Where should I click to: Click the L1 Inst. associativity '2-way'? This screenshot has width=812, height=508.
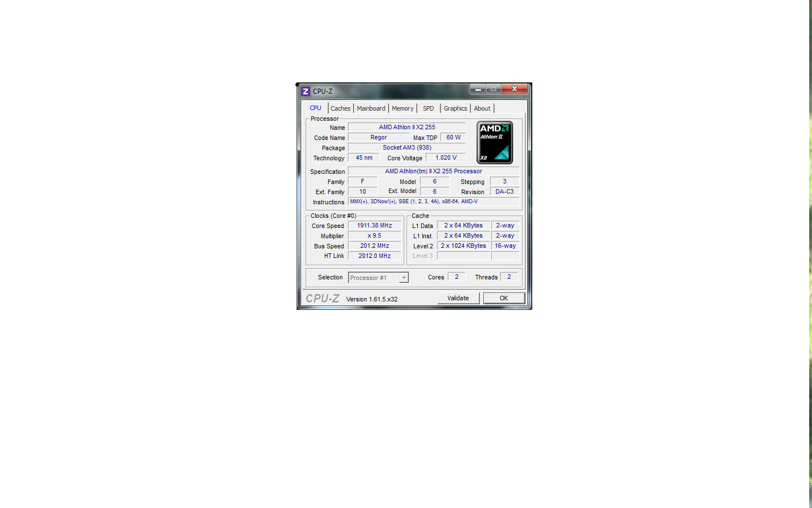(505, 235)
